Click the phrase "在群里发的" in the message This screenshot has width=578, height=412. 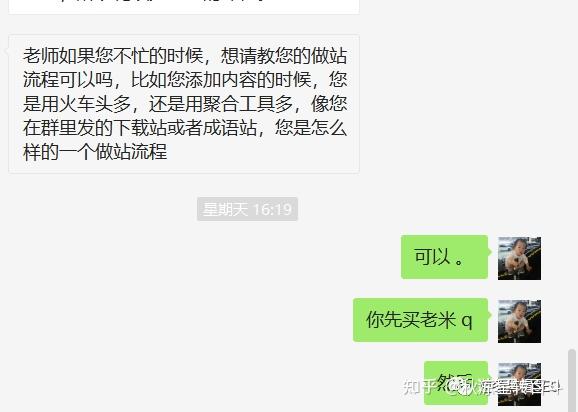click(x=68, y=128)
